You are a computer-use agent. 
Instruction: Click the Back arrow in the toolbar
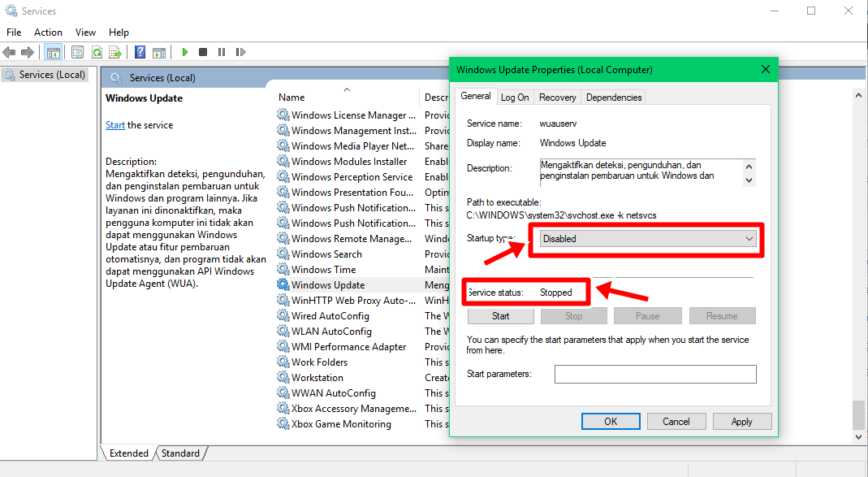[x=9, y=52]
